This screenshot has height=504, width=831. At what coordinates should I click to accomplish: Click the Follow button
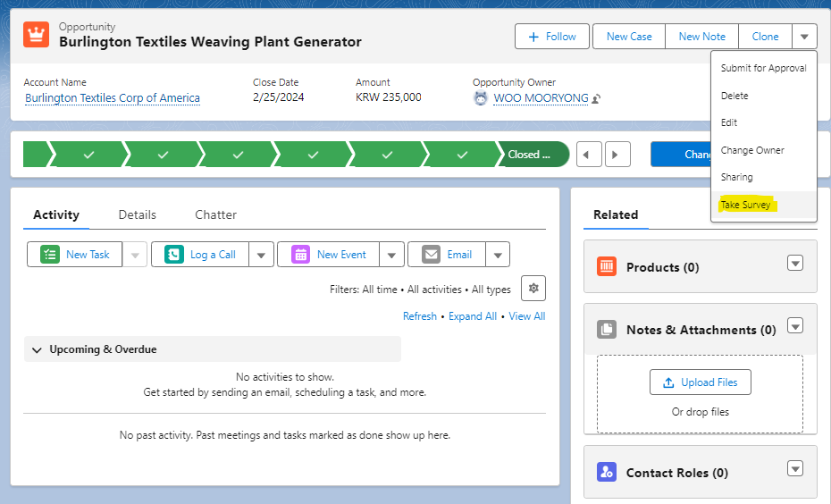tap(551, 37)
